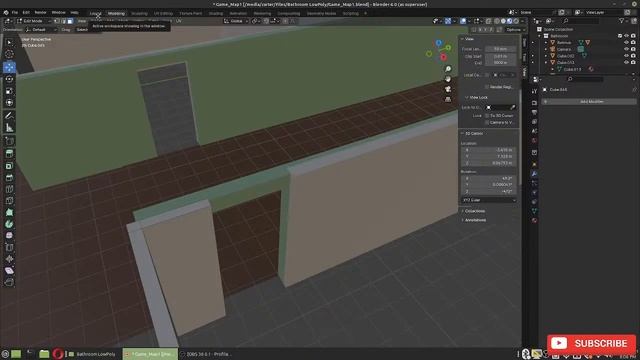
Task: Open Global transform orientation dropdown
Action: tap(236, 21)
